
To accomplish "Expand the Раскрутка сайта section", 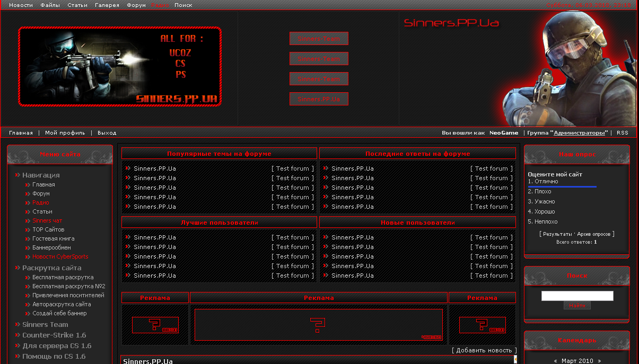I will 52,268.
